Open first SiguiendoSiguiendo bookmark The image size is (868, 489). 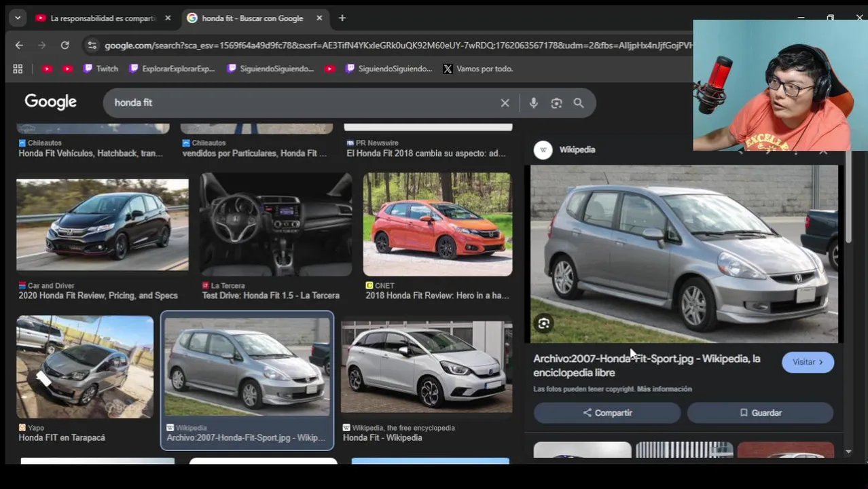pyautogui.click(x=270, y=69)
